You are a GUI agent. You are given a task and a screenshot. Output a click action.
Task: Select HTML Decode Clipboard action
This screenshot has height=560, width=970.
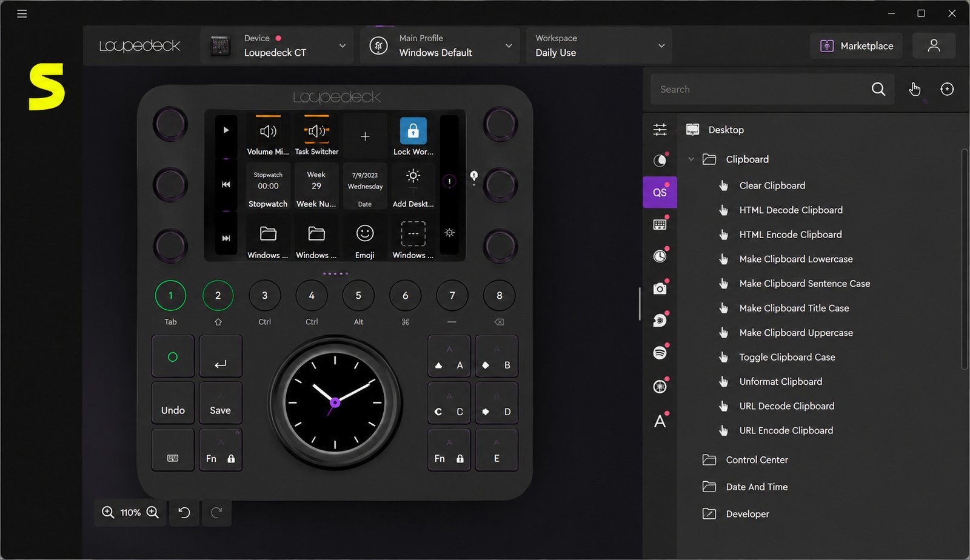click(x=791, y=210)
